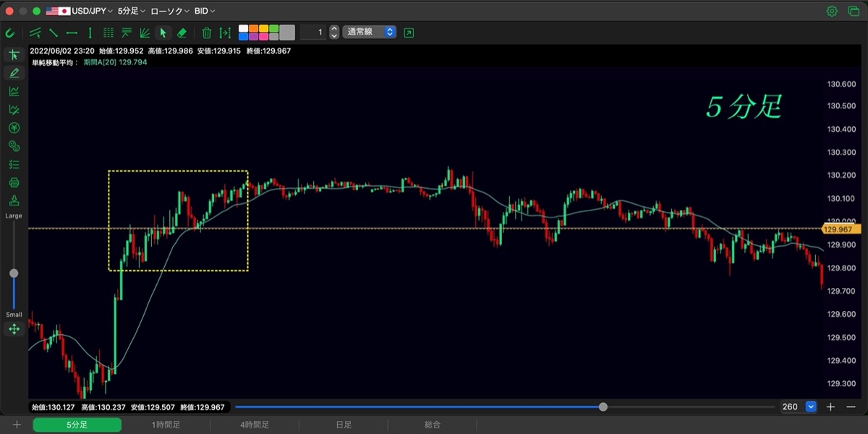Open the 通常線 line style dropdown
The height and width of the screenshot is (434, 868).
tap(369, 32)
